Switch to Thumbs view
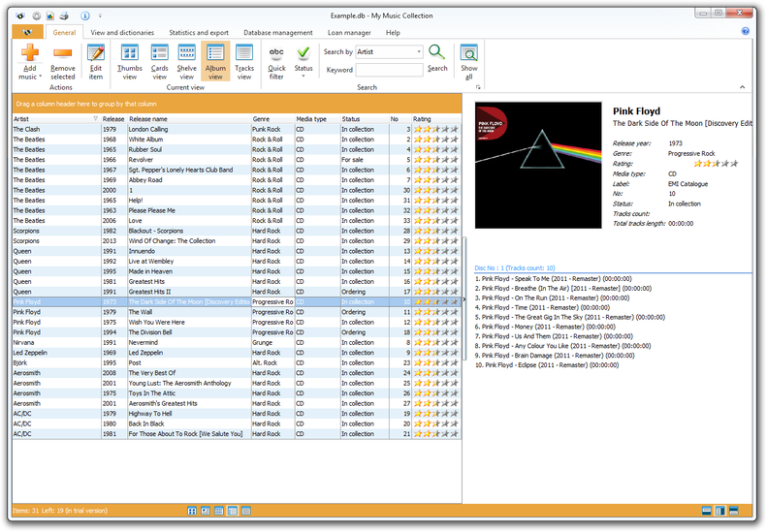The image size is (767, 532). (128, 60)
